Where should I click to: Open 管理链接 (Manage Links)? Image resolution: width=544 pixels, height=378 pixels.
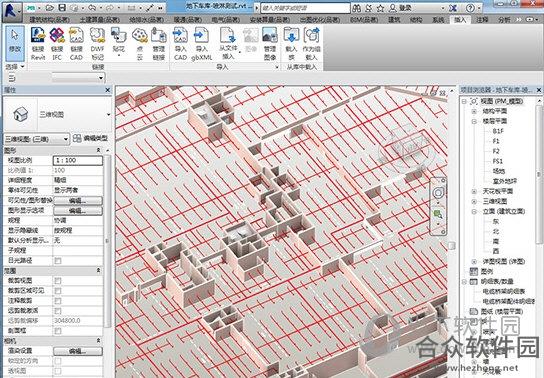click(159, 44)
